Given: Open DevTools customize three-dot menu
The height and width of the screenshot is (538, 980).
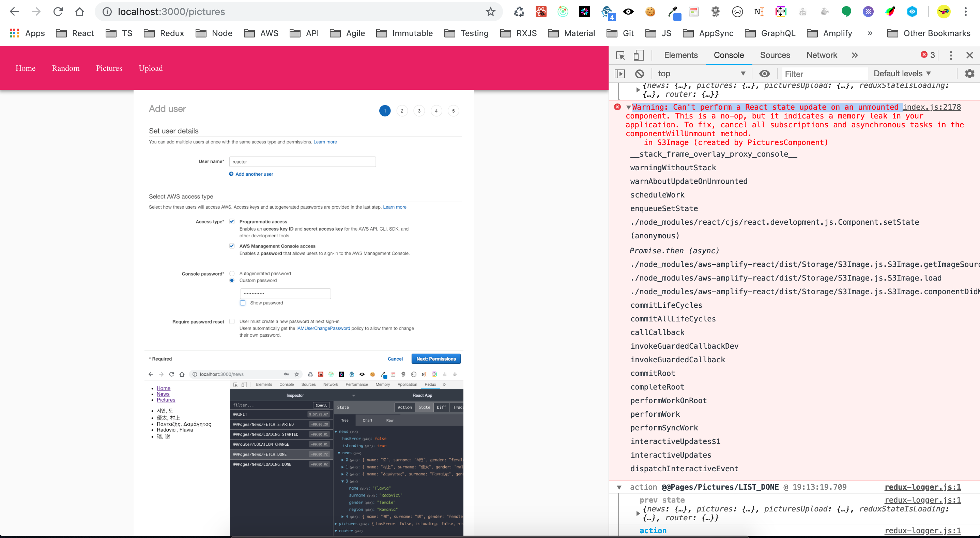Looking at the screenshot, I should 951,55.
